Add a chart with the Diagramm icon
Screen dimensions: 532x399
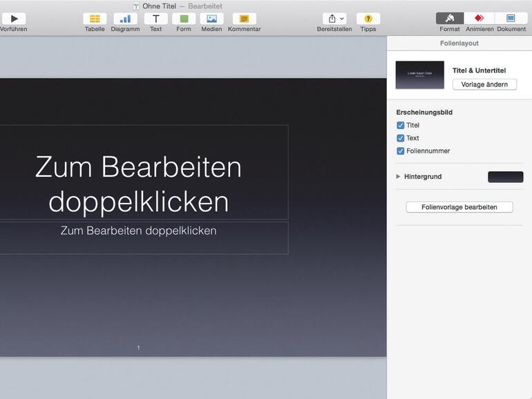tap(125, 19)
